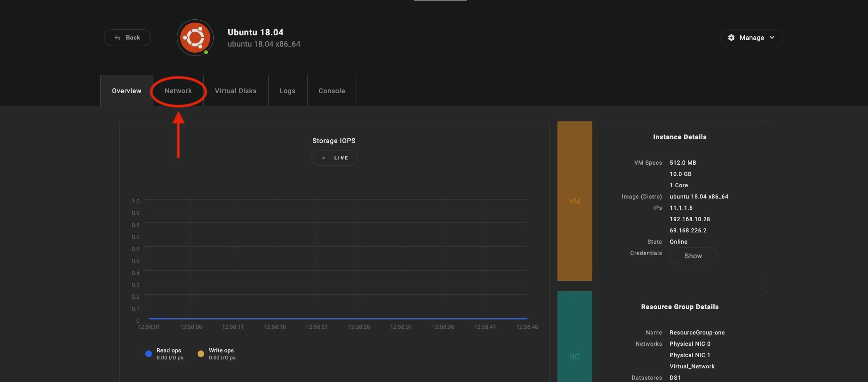Click IP address 192.168.10.28
This screenshot has height=382, width=868.
tap(690, 219)
